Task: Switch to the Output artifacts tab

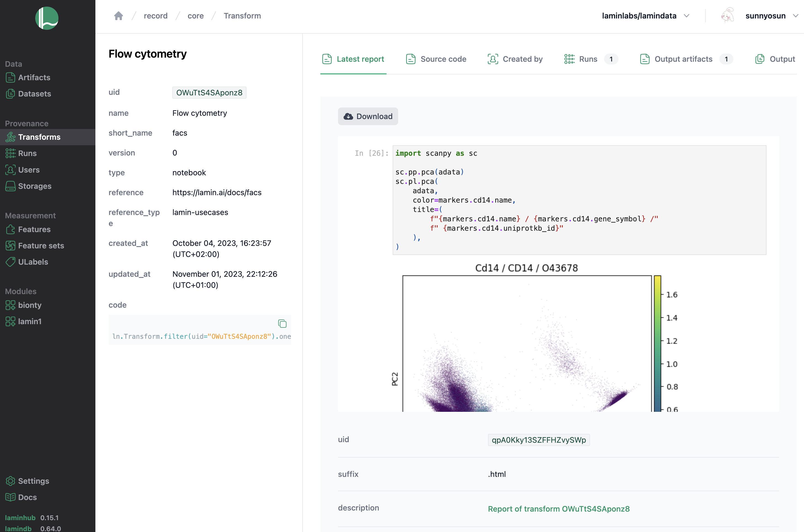Action: click(x=683, y=59)
